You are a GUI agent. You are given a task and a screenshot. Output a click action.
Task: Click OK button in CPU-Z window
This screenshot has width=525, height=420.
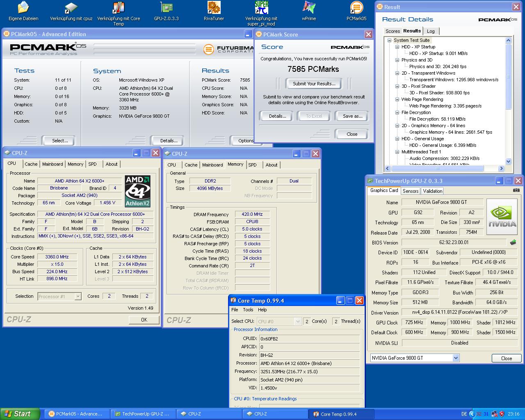tap(144, 320)
